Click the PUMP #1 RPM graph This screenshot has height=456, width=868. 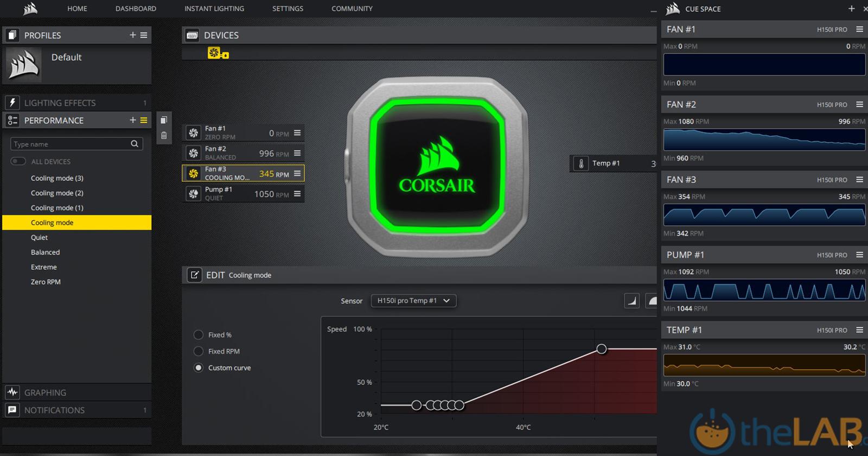[764, 290]
